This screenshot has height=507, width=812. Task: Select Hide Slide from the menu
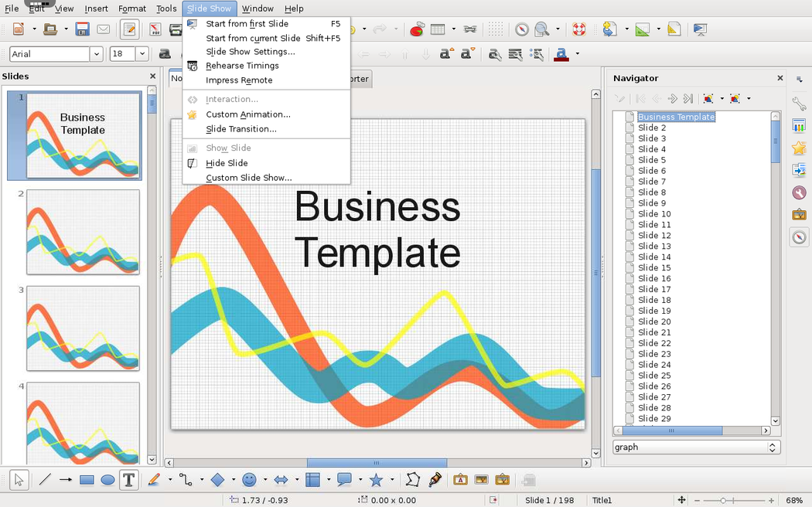[x=227, y=163]
